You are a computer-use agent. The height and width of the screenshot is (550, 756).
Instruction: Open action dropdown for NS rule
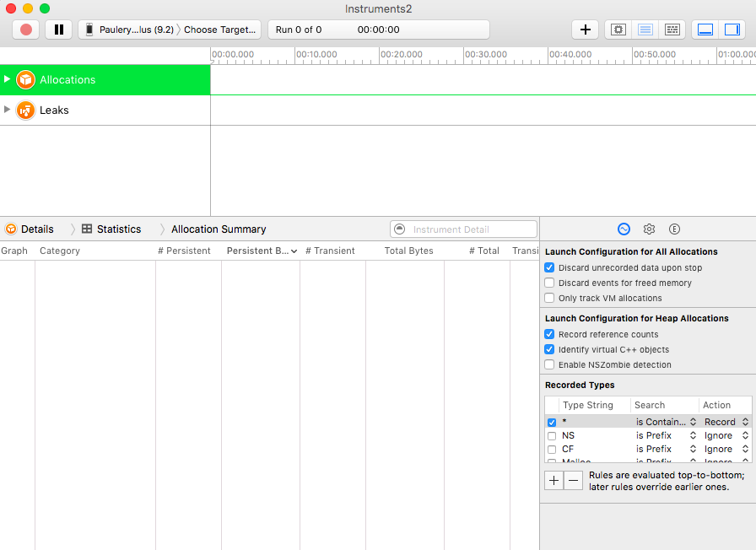click(x=726, y=435)
